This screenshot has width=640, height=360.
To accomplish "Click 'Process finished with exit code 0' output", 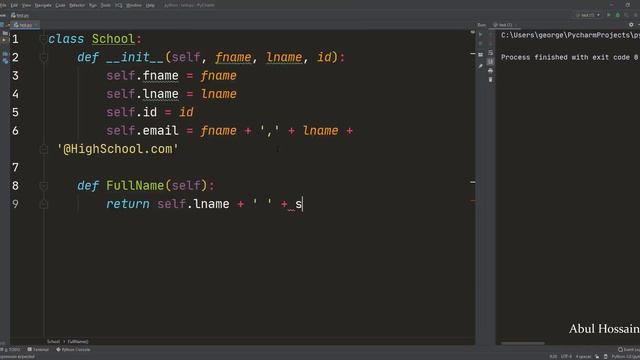I will point(569,58).
